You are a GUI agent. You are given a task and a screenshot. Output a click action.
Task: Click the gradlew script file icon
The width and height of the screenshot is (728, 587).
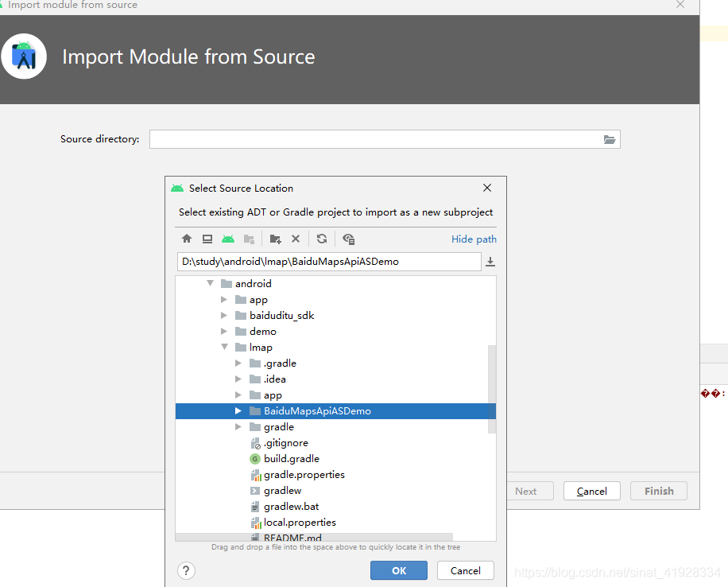255,491
